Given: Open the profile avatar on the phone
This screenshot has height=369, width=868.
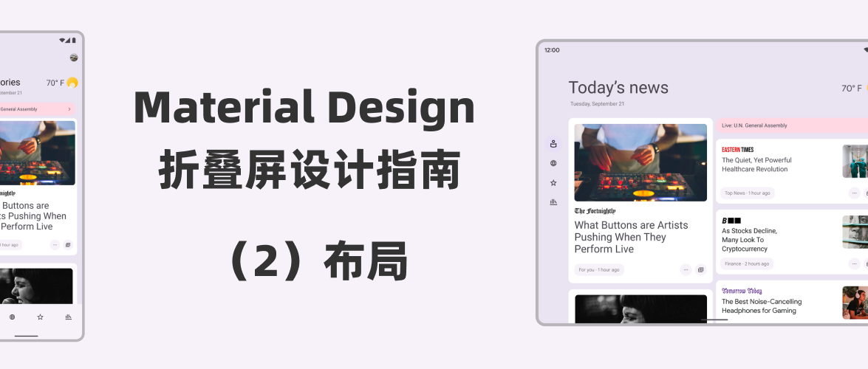Looking at the screenshot, I should pyautogui.click(x=74, y=58).
